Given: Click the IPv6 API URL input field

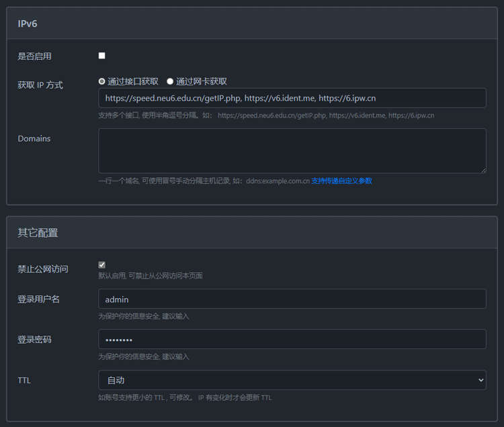Looking at the screenshot, I should (x=292, y=98).
